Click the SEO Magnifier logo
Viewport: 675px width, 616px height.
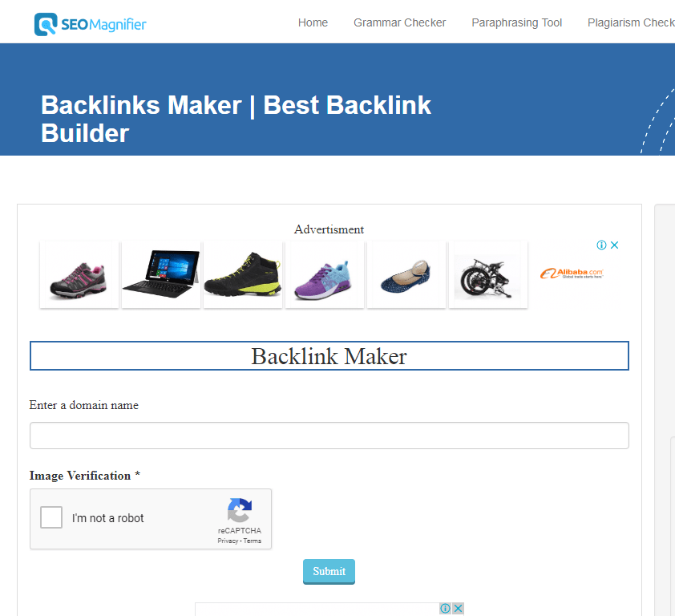pyautogui.click(x=90, y=24)
